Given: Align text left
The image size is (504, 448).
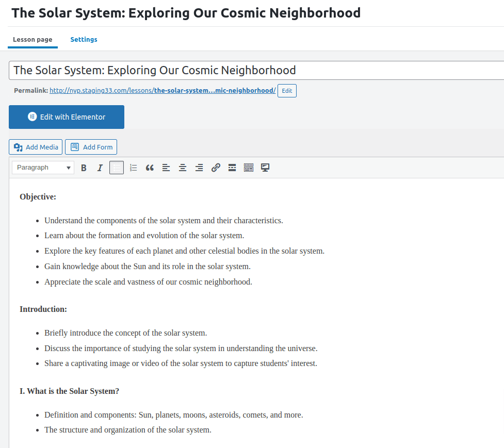Looking at the screenshot, I should point(166,168).
